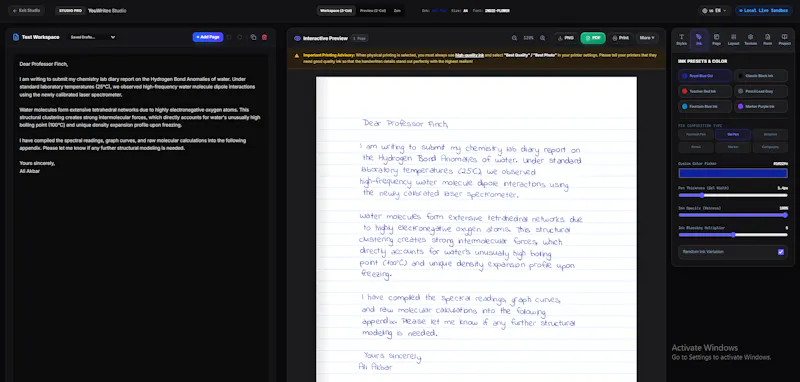Select the Teacher Red Ink preset

[x=705, y=91]
